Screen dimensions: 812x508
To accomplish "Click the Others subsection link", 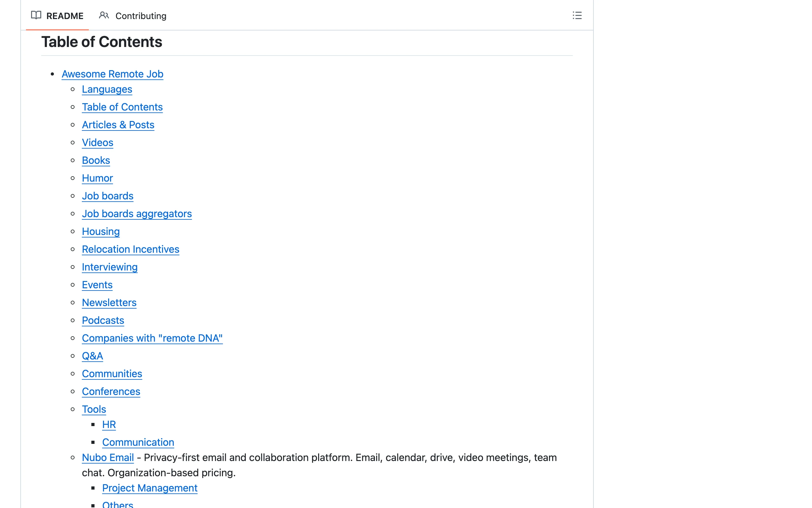I will (x=118, y=505).
